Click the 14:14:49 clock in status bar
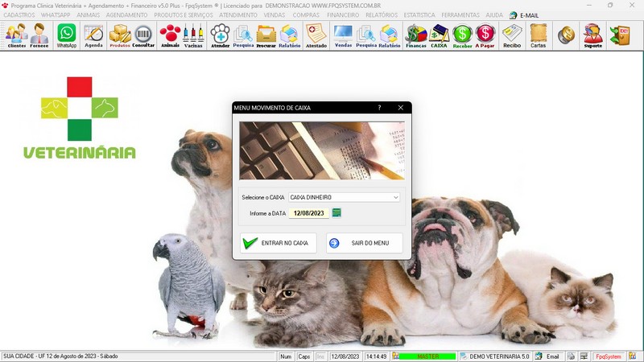 coord(376,356)
